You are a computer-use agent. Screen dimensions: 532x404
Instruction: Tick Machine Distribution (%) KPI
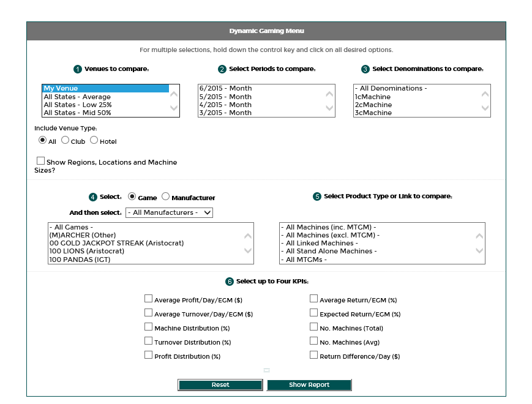coord(148,327)
